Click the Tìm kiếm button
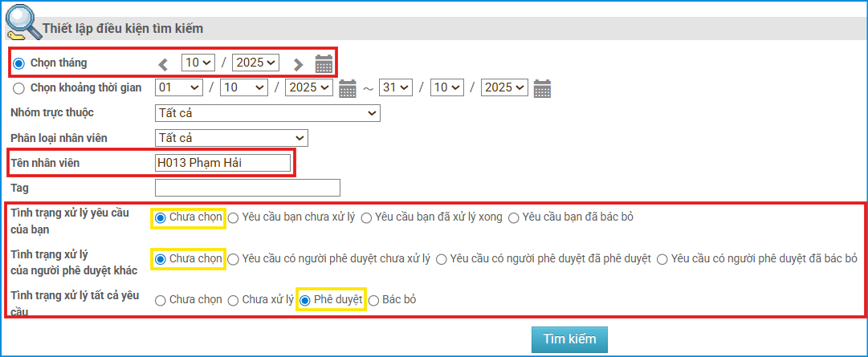The height and width of the screenshot is (357, 868). tap(569, 339)
